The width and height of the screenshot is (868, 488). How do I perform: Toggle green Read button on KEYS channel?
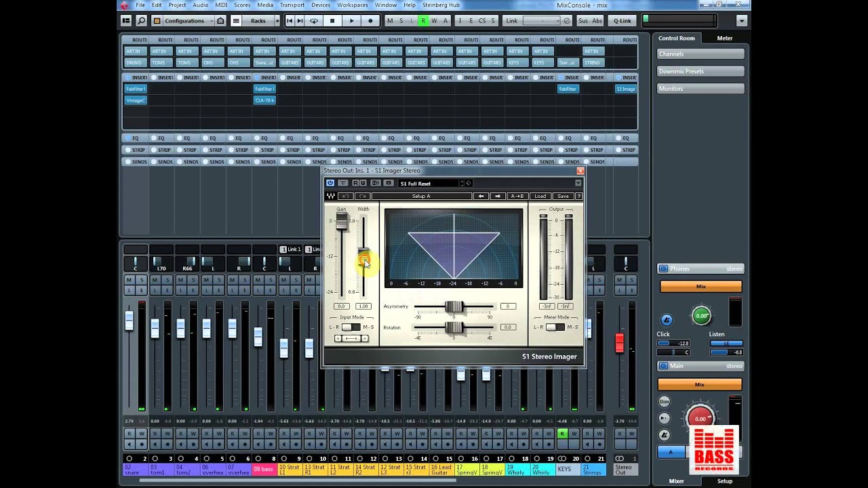pos(561,433)
